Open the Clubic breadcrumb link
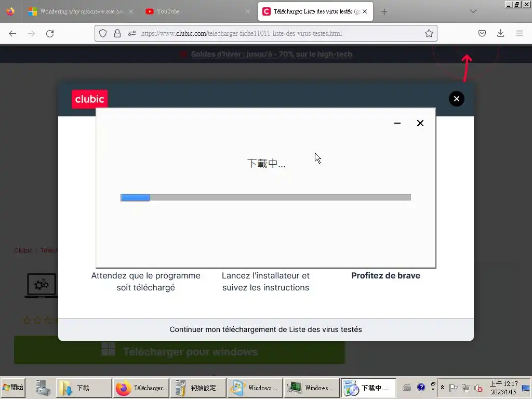Image resolution: width=532 pixels, height=399 pixels. tap(23, 250)
